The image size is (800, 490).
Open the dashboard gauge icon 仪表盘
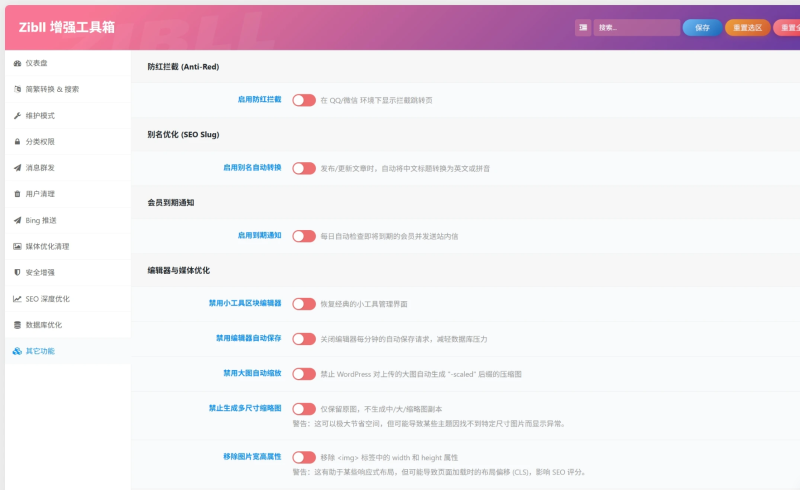(x=17, y=63)
